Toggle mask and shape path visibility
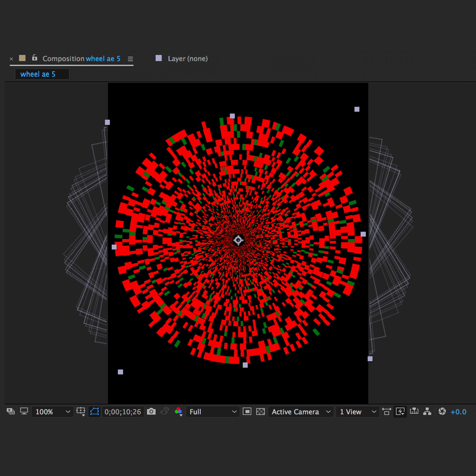 [x=95, y=412]
